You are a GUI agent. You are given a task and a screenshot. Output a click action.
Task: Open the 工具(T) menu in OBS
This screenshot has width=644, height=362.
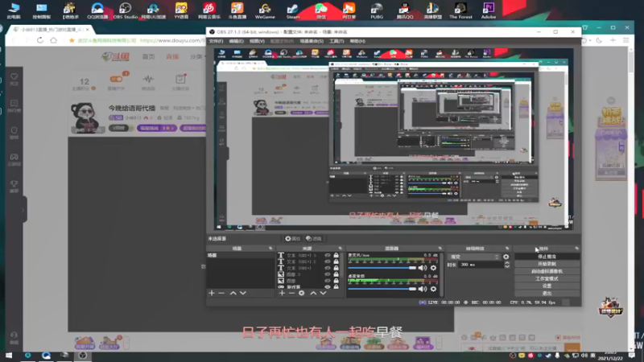336,41
